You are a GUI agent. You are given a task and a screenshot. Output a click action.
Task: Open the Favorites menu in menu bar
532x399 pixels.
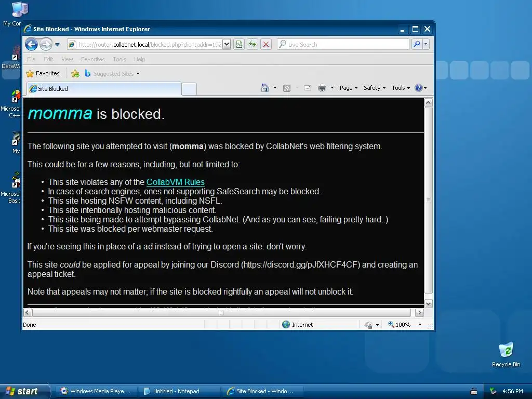[92, 59]
